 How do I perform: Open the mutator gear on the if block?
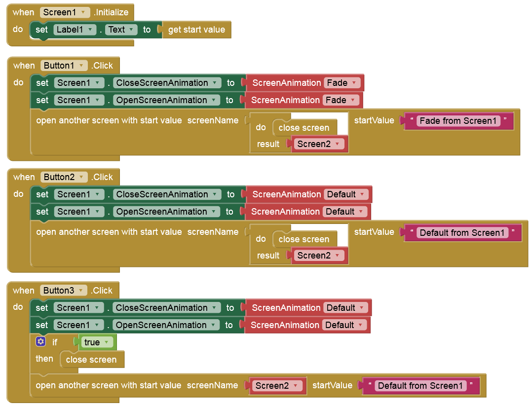pos(40,341)
